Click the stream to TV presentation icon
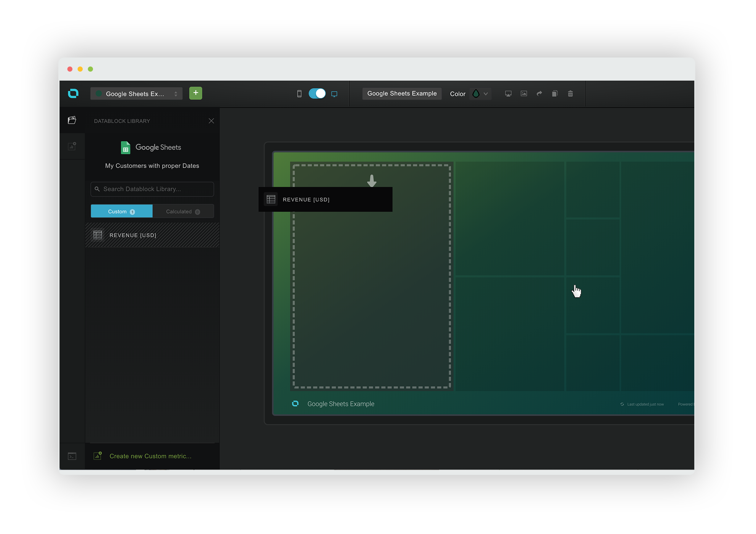This screenshot has height=534, width=756. pos(508,94)
